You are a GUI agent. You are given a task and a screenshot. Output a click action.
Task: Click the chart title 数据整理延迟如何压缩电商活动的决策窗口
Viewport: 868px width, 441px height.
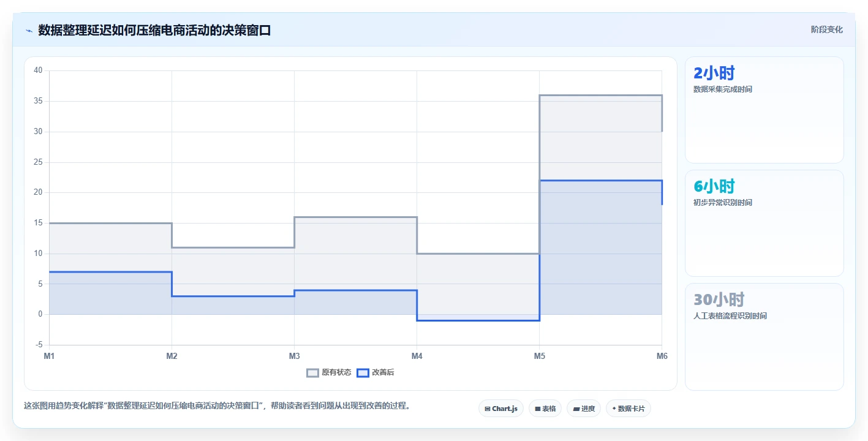pyautogui.click(x=154, y=30)
